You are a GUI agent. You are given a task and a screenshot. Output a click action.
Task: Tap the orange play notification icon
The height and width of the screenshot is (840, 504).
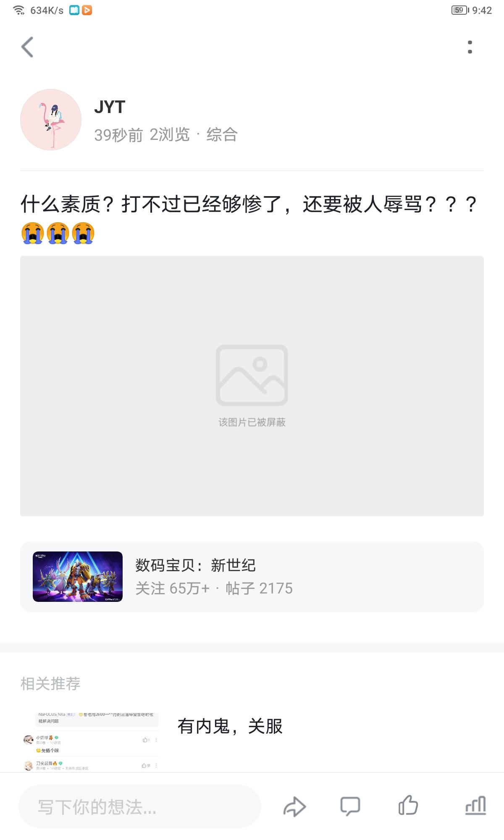pos(87,10)
